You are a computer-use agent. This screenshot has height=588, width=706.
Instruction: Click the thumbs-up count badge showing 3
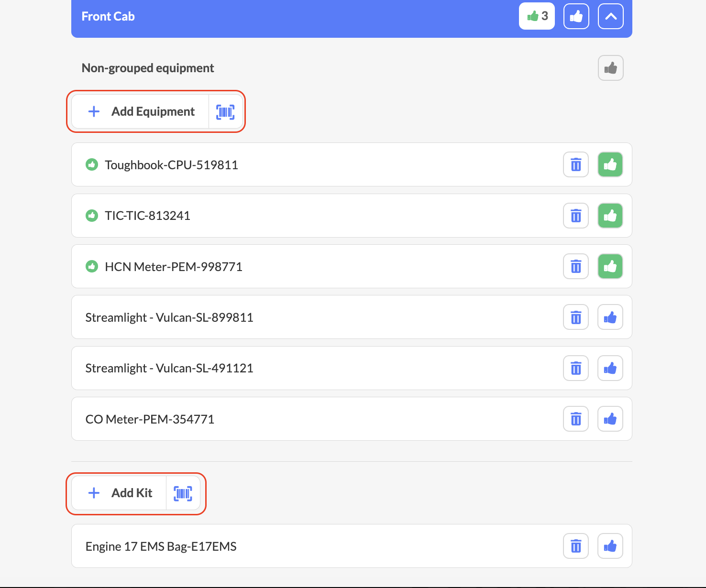537,16
